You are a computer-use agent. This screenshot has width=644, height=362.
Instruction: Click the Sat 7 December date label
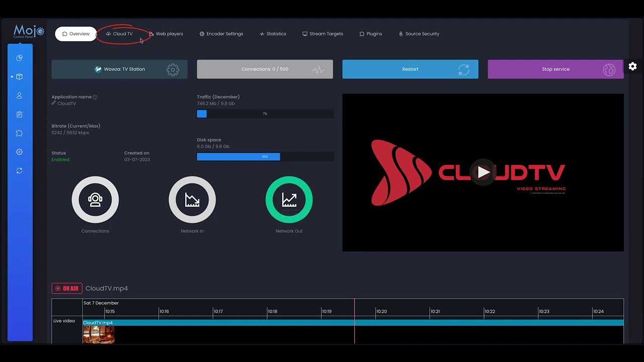click(x=101, y=303)
